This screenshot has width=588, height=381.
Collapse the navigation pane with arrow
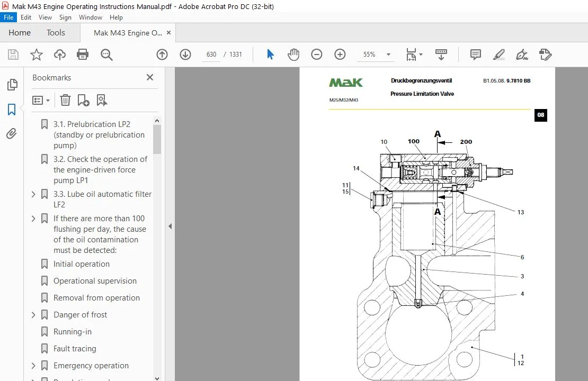click(x=170, y=226)
